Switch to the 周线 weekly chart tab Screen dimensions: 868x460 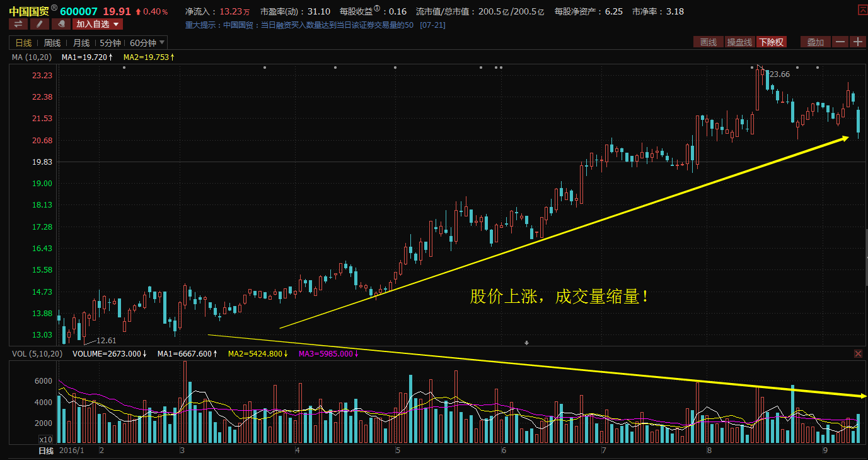tap(52, 43)
